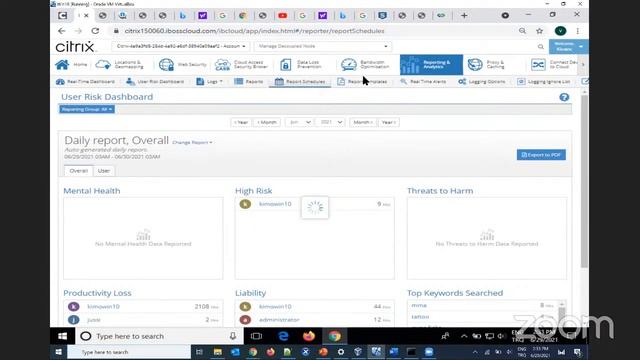Open Real-Time Alerts

pos(423,82)
